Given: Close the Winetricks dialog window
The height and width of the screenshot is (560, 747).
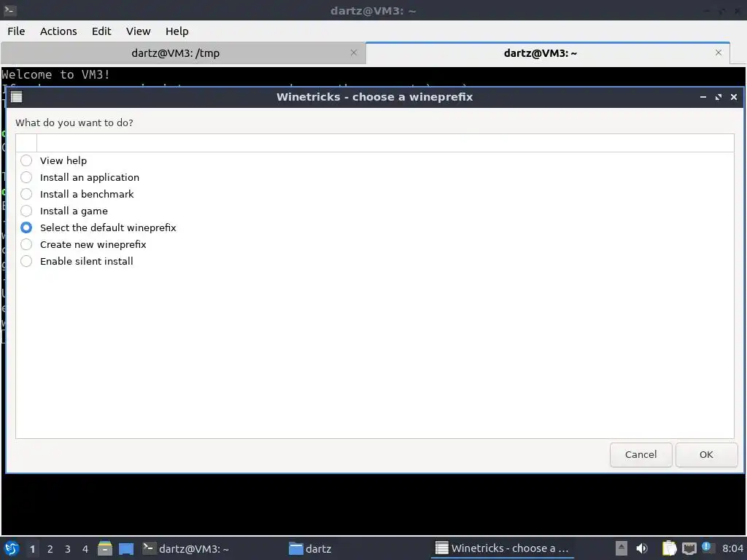Looking at the screenshot, I should 734,97.
